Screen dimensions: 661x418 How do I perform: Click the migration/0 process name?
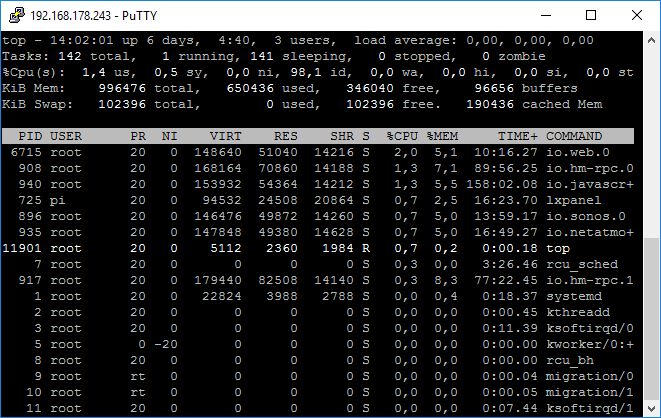pyautogui.click(x=590, y=376)
